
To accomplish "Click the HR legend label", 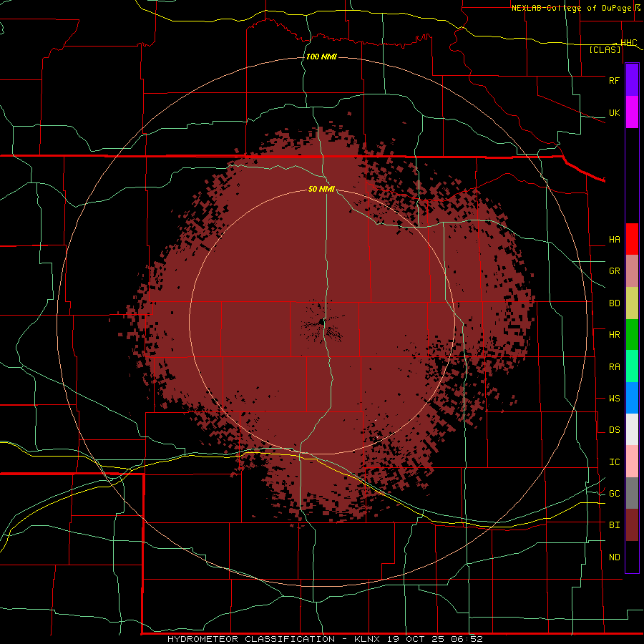I will point(614,335).
